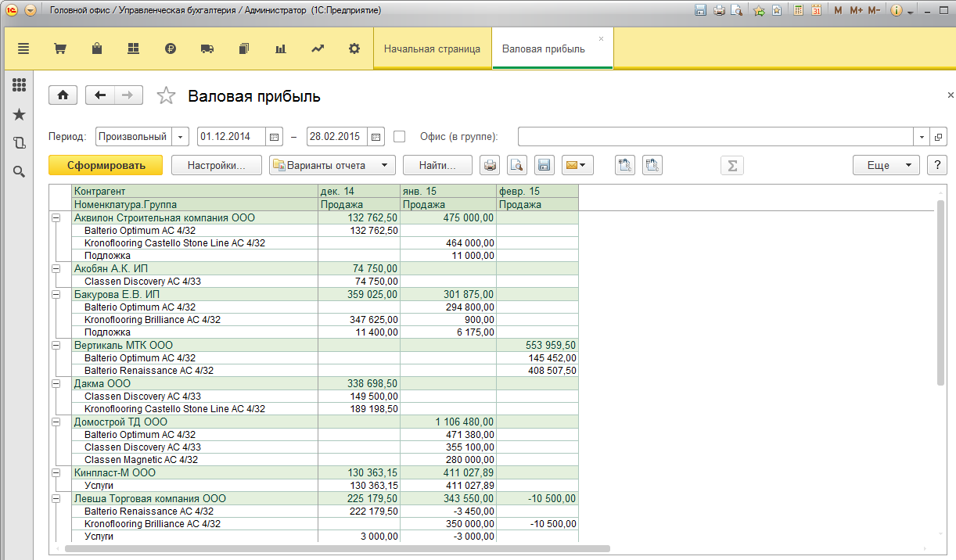Open help with the question mark button
Image resolution: width=956 pixels, height=560 pixels.
coord(936,165)
